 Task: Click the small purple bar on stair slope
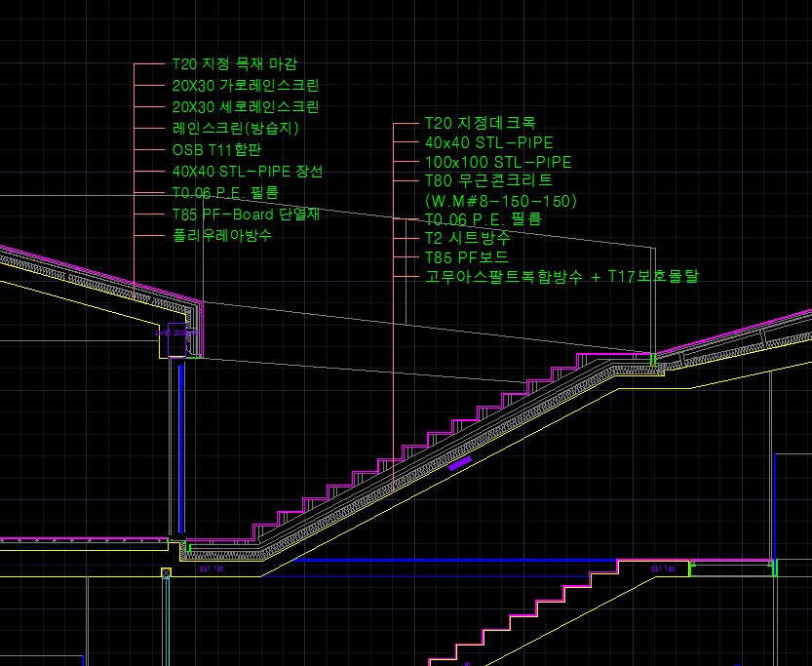point(460,463)
